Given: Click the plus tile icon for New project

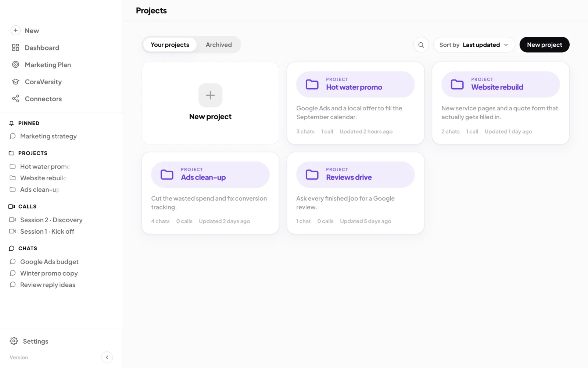Looking at the screenshot, I should tap(210, 95).
